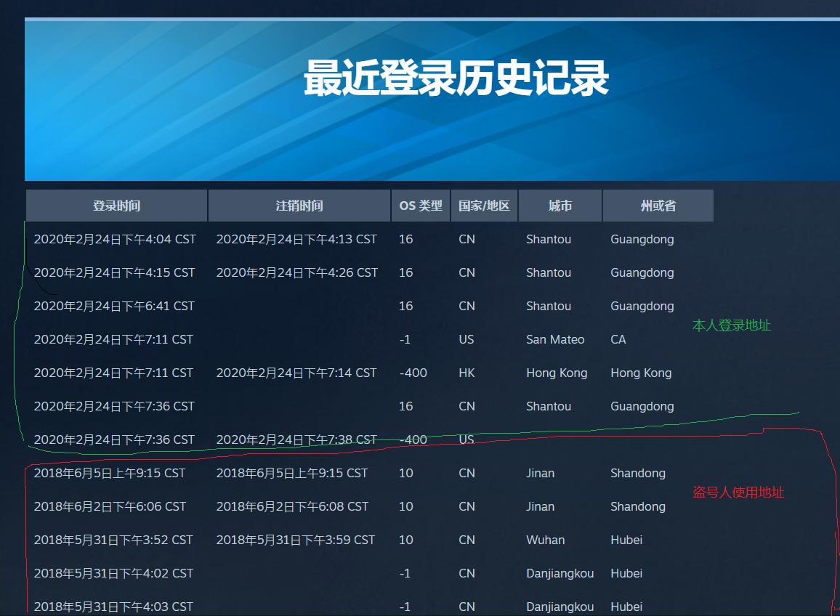Click the OS 类型 column header
Screen dimensions: 840x616
tap(420, 206)
